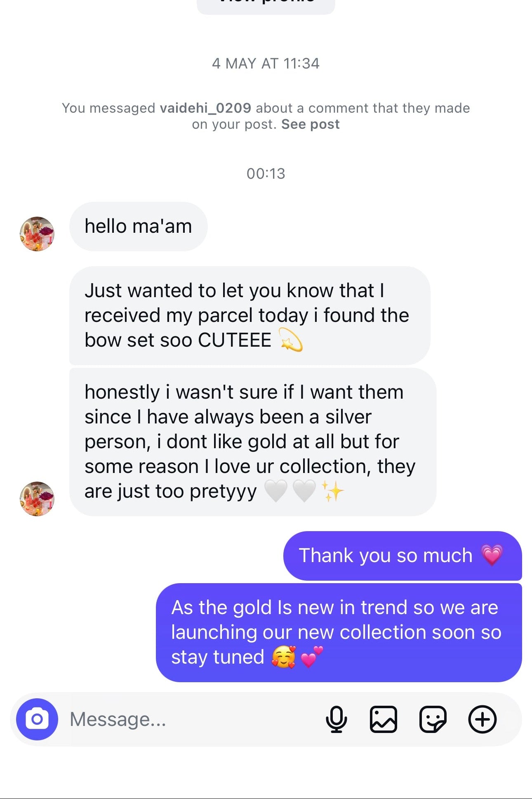
Task: Tap the plus more options icon
Action: (x=482, y=719)
